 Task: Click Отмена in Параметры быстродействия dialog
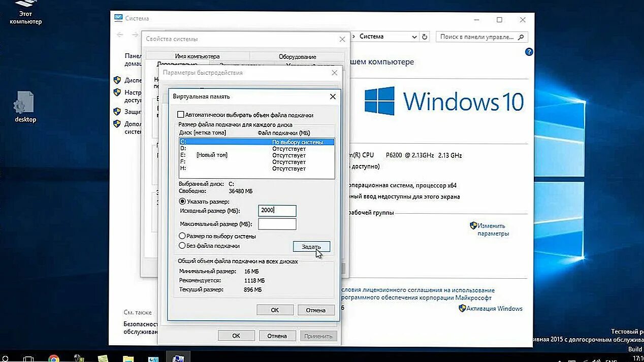[x=277, y=336]
